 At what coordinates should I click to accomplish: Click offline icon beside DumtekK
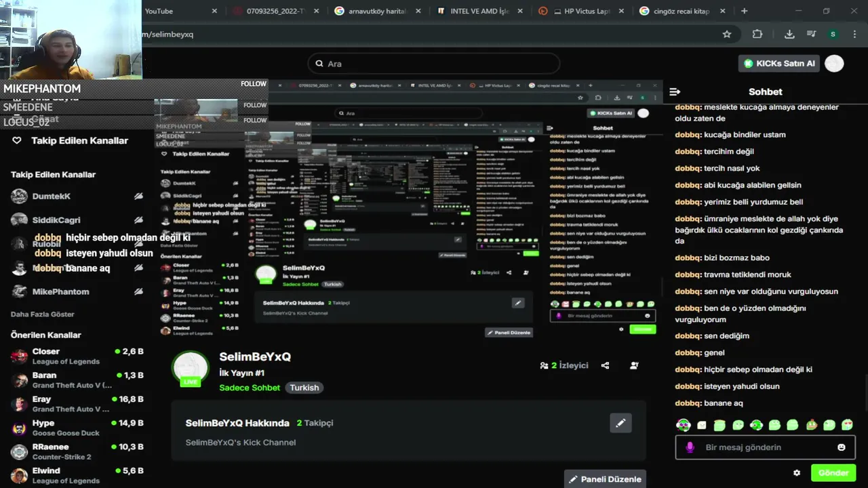[x=138, y=197]
